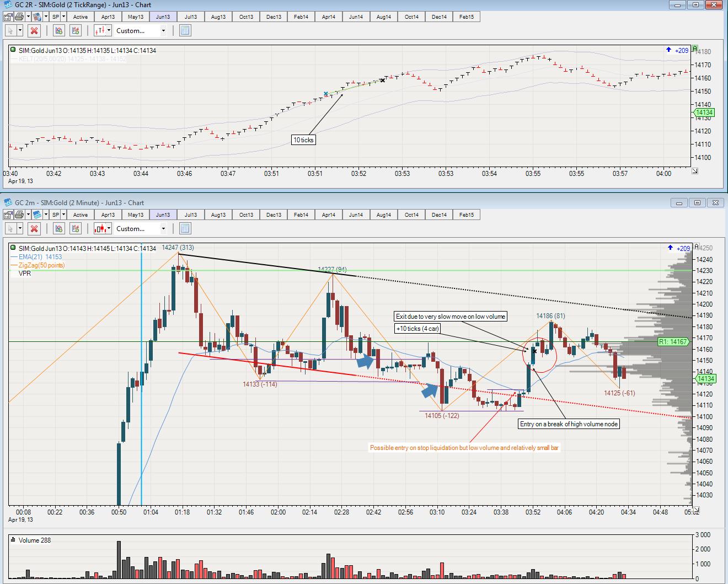Click the bar type icon in GC 2R window
Screen dimensions: 728x584
tap(100, 30)
